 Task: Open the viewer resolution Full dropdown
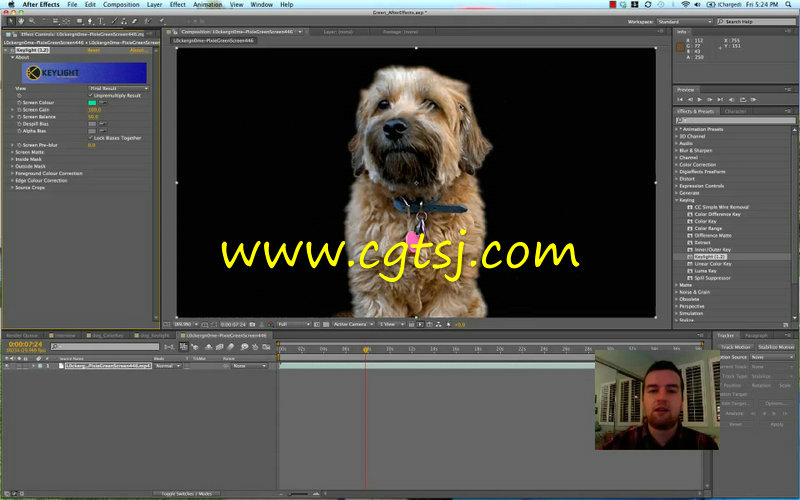[294, 324]
